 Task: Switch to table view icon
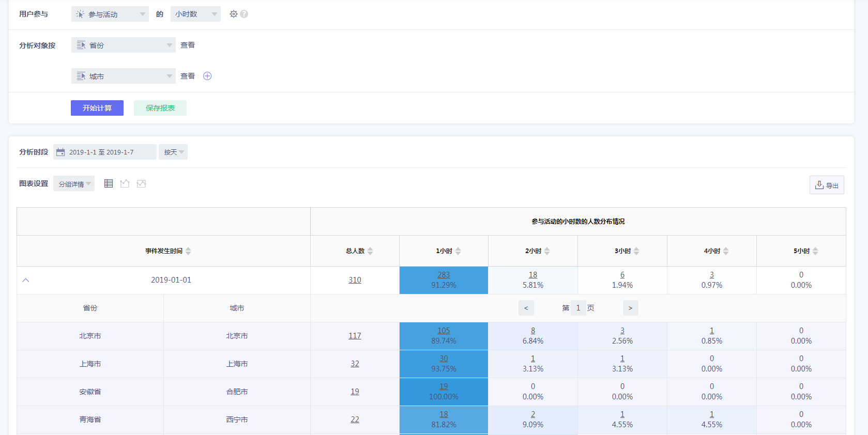click(x=109, y=183)
